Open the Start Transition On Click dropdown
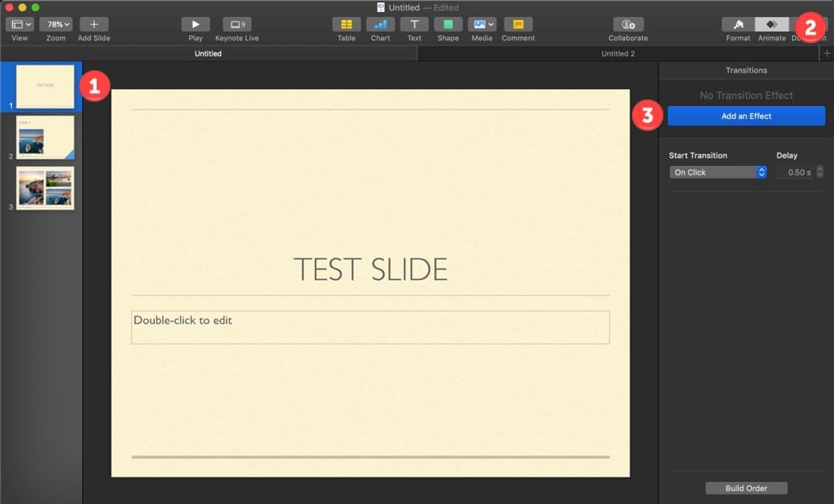The image size is (834, 504). coord(718,172)
